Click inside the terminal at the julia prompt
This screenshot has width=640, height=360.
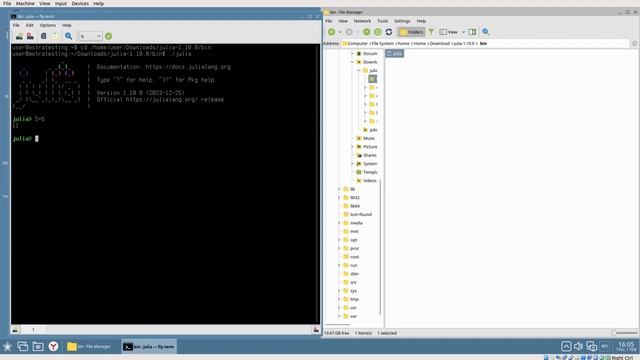[x=37, y=139]
